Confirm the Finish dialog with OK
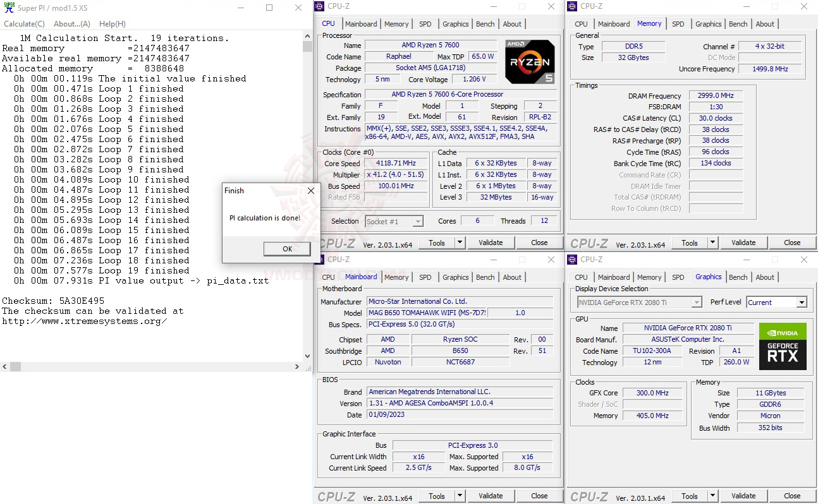The width and height of the screenshot is (818, 504). tap(287, 249)
